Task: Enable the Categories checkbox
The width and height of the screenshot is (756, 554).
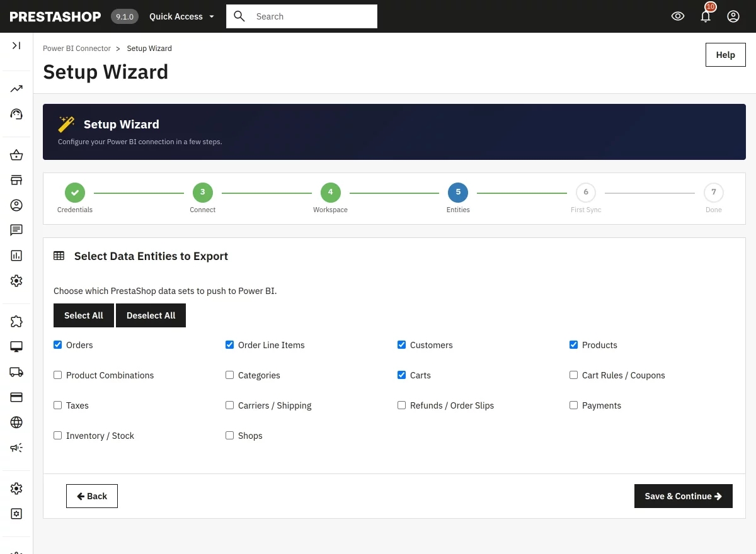Action: pyautogui.click(x=230, y=375)
